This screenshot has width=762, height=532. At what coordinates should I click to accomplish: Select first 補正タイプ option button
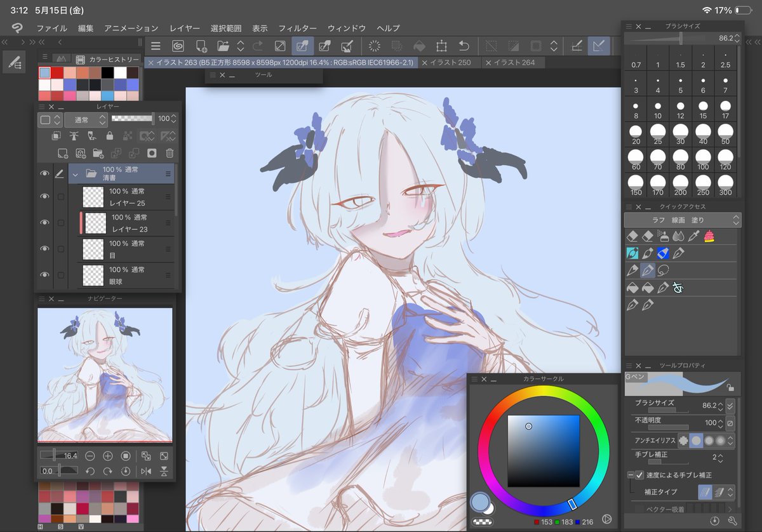(x=705, y=492)
